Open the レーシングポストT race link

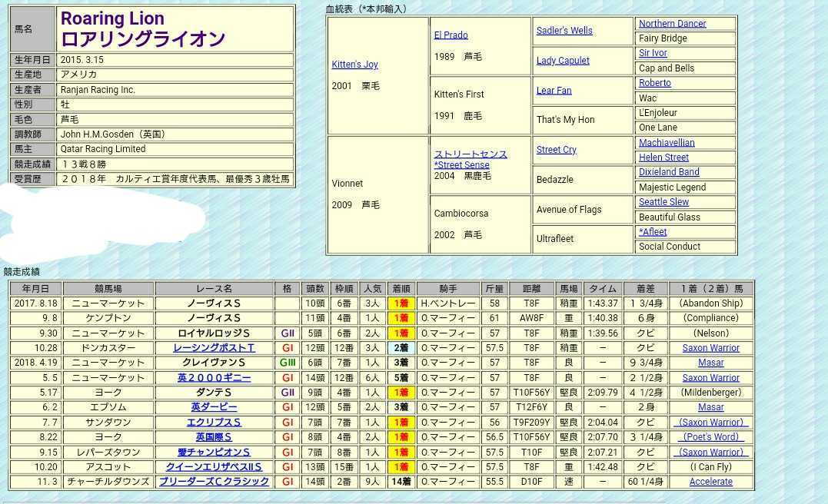[x=214, y=348]
